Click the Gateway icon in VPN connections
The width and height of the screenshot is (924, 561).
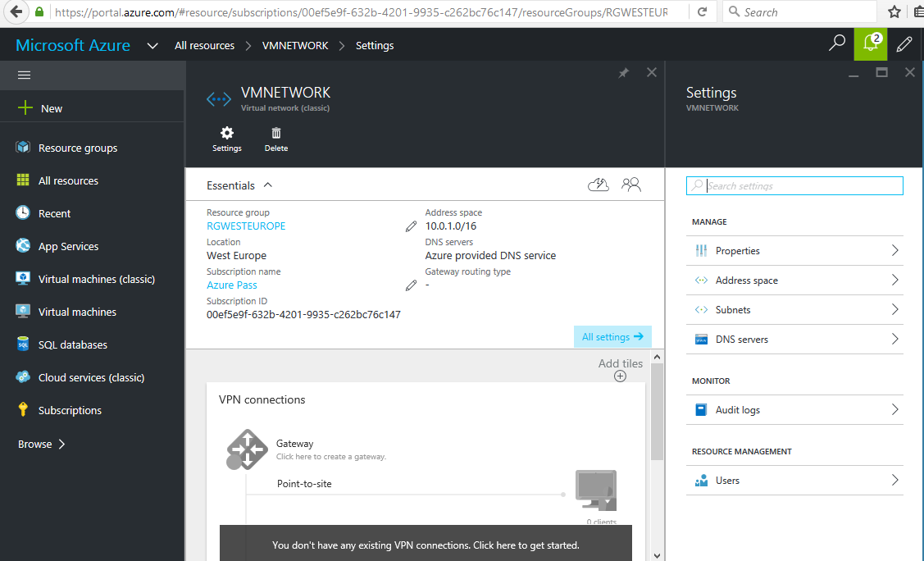point(247,449)
